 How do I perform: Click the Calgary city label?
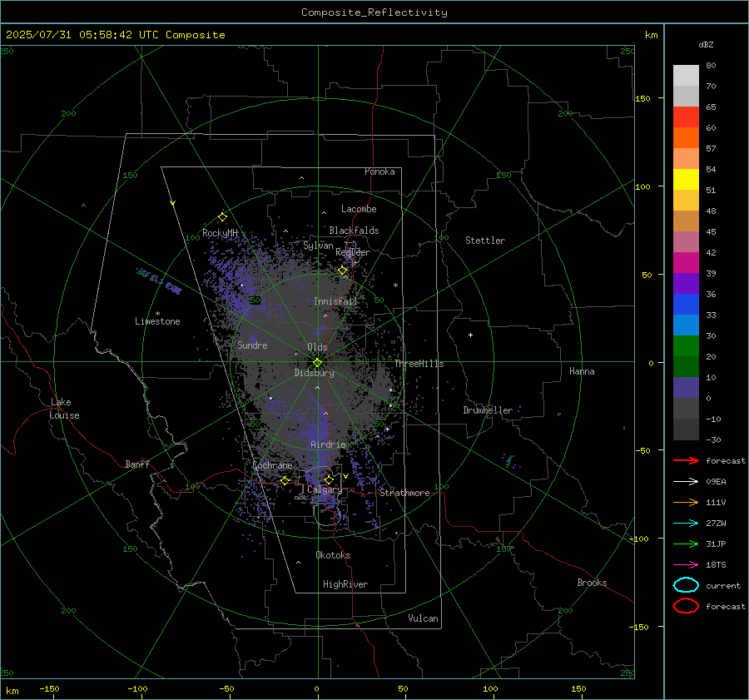coord(325,489)
